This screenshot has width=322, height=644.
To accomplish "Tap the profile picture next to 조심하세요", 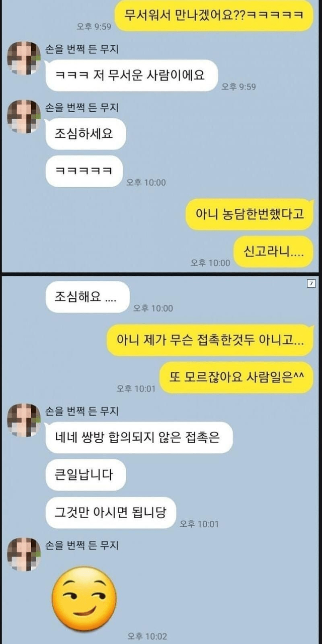I will point(24,117).
